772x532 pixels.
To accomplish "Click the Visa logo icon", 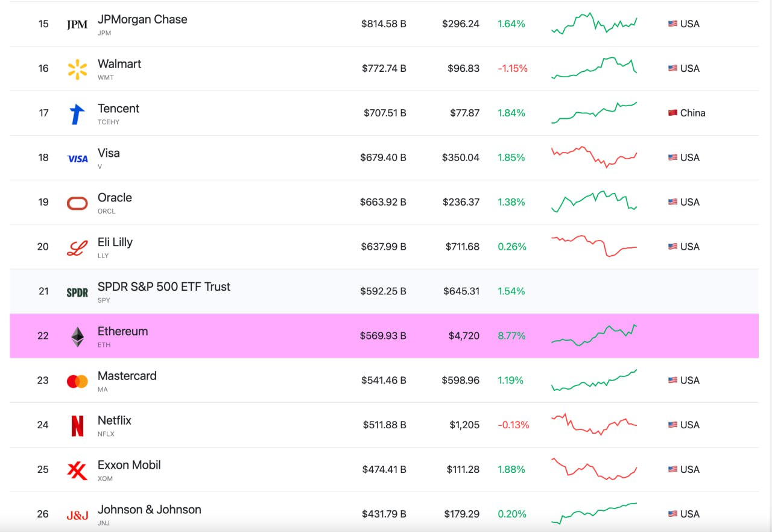I will pyautogui.click(x=77, y=159).
